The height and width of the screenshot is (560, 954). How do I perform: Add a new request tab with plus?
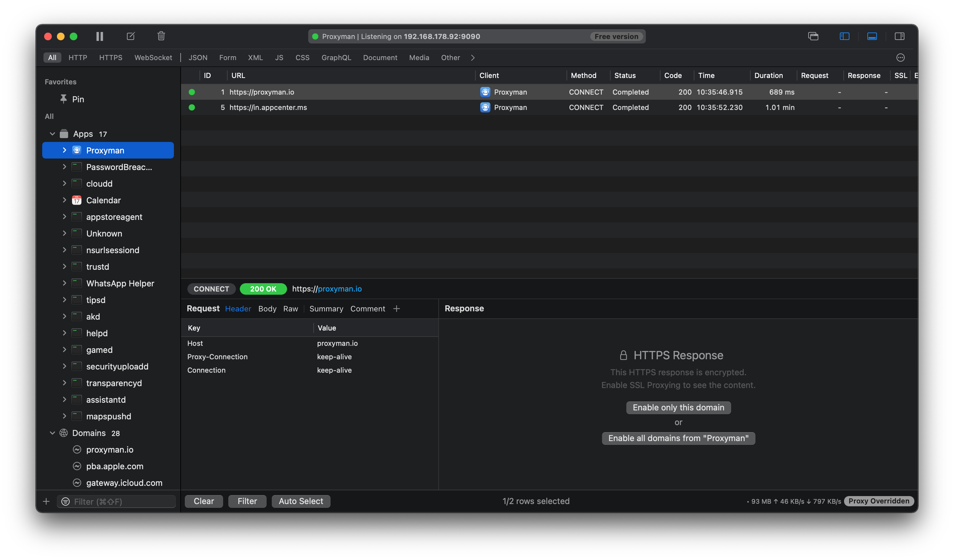[x=396, y=309]
